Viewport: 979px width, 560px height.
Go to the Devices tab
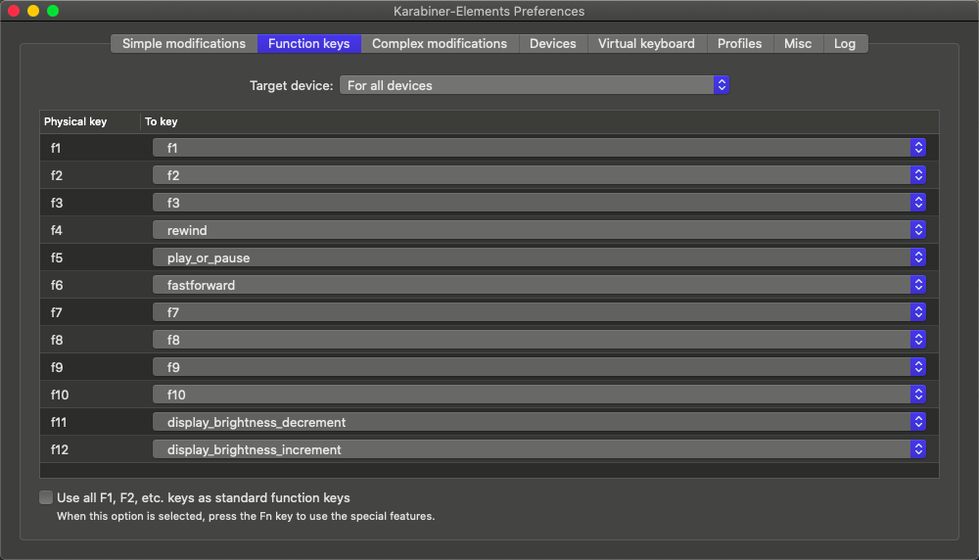tap(553, 44)
